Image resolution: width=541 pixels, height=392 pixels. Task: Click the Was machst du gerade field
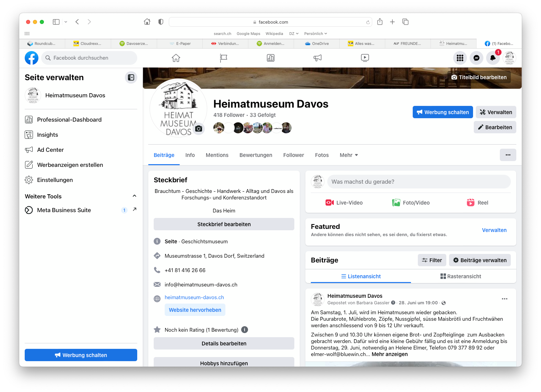(x=419, y=182)
